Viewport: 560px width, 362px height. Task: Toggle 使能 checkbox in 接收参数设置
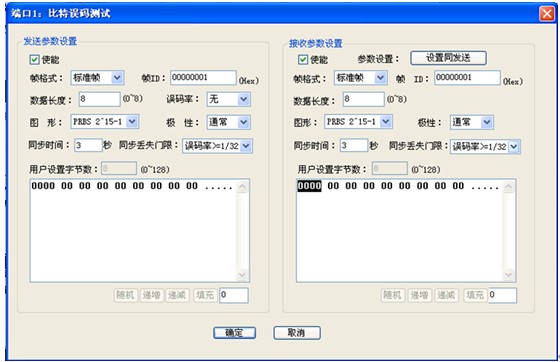pyautogui.click(x=303, y=59)
